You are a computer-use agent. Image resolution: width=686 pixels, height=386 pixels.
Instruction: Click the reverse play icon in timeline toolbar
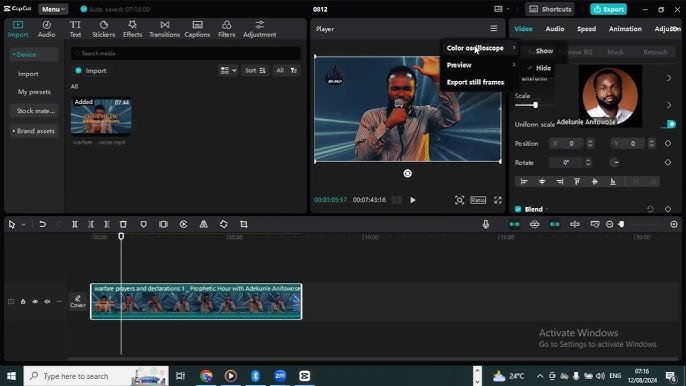click(x=183, y=224)
